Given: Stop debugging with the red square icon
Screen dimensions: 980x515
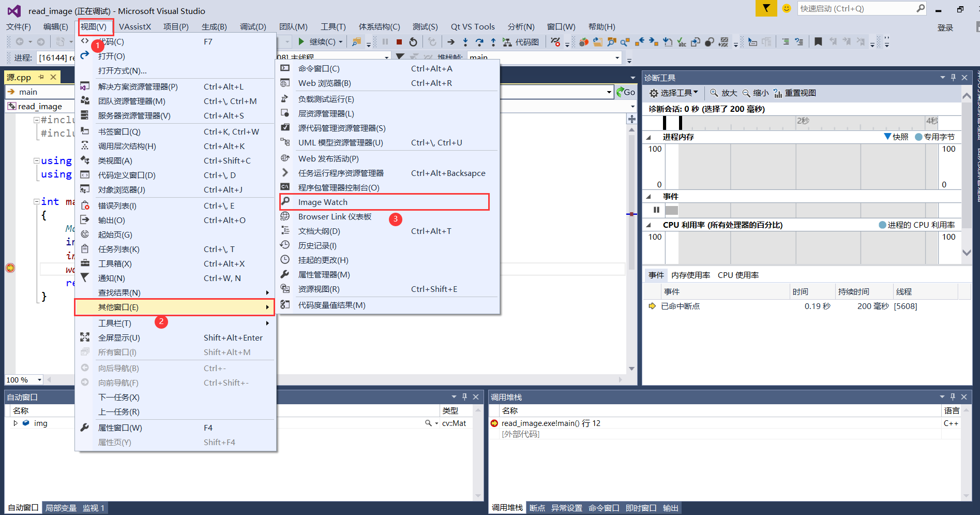Looking at the screenshot, I should point(399,42).
